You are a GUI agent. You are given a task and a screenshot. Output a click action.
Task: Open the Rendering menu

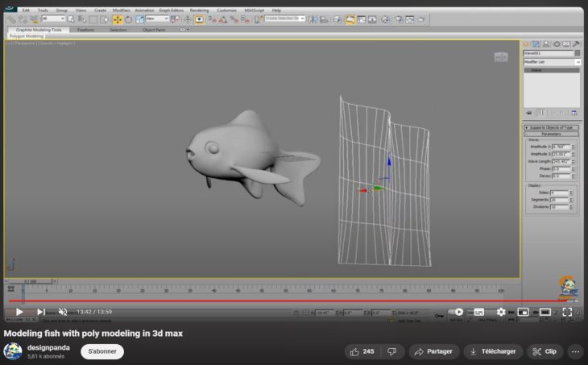coord(198,10)
